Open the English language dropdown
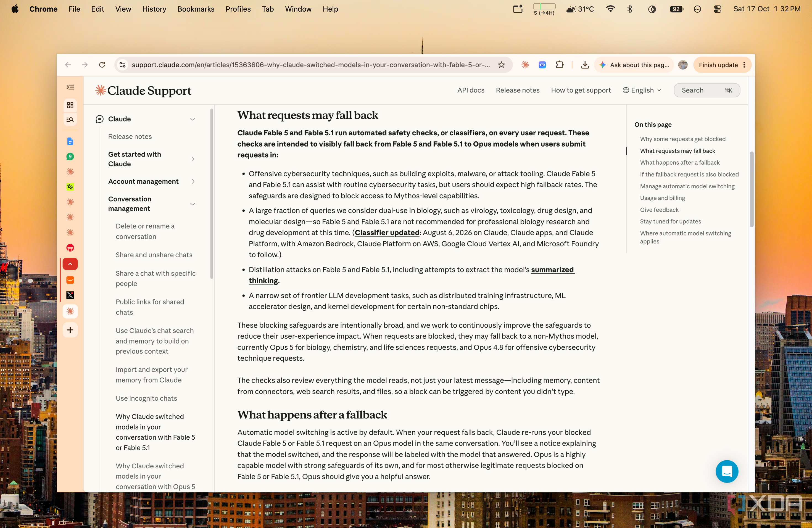 (x=642, y=90)
